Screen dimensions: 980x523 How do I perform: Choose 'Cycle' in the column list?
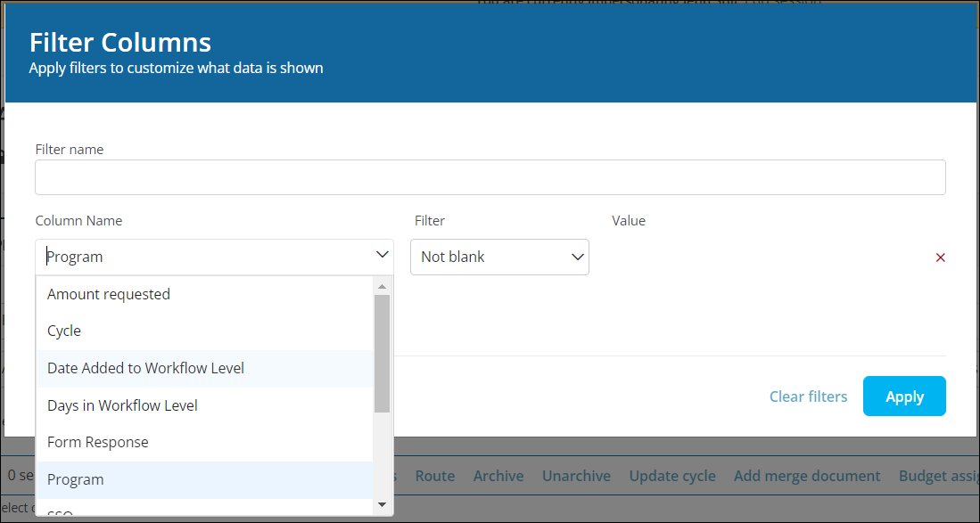64,331
